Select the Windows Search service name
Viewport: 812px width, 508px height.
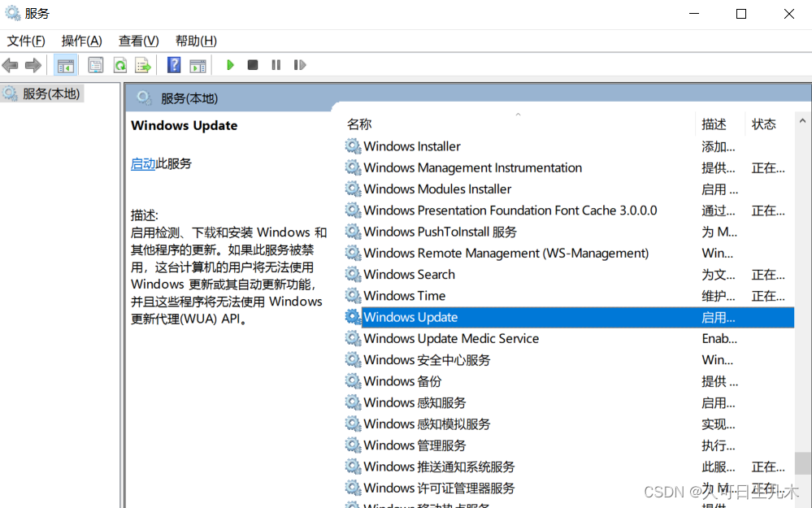coord(409,275)
